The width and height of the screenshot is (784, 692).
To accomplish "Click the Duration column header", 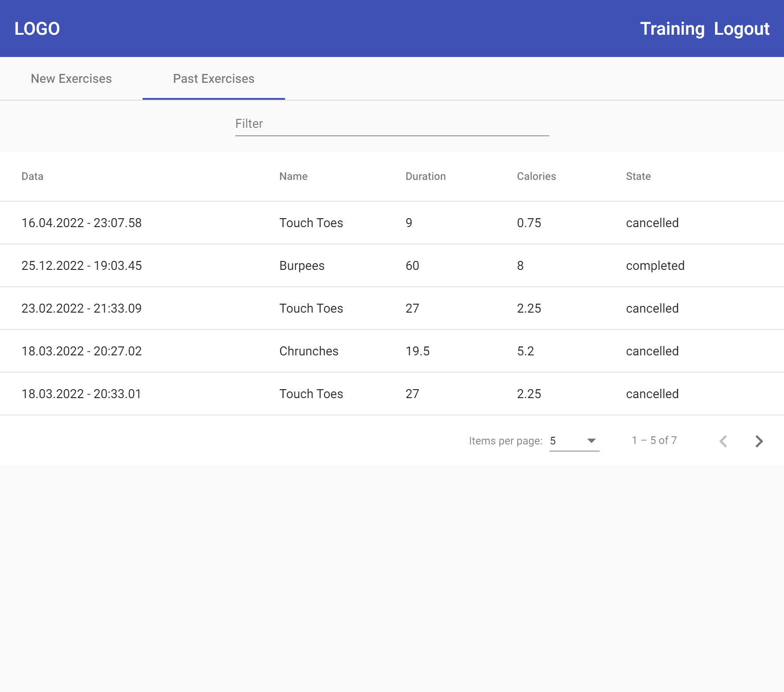I will click(425, 176).
